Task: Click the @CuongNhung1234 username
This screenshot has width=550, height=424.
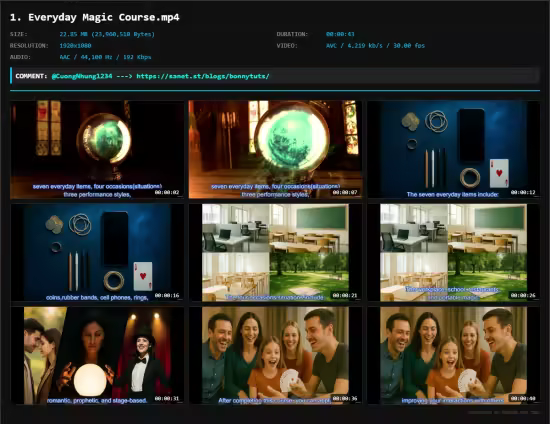Action: pyautogui.click(x=82, y=76)
